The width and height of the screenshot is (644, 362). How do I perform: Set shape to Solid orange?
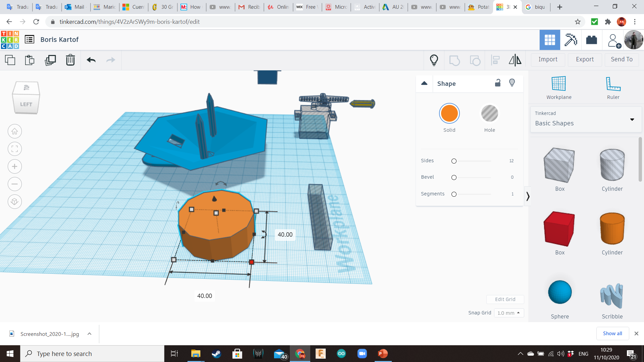click(x=449, y=114)
